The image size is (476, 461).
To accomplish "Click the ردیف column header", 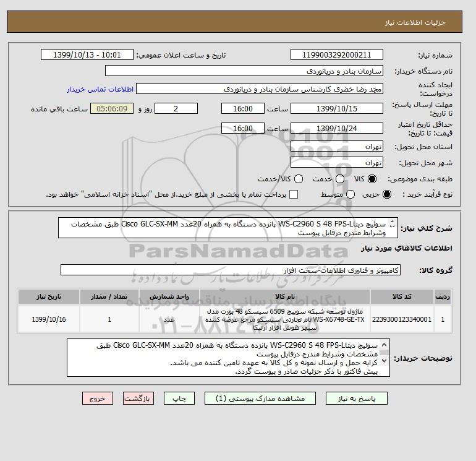I will tap(443, 296).
